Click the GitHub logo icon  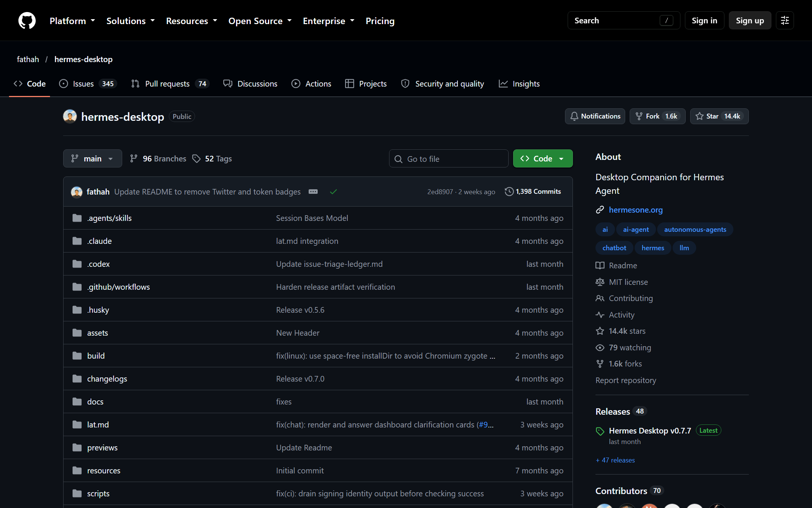pyautogui.click(x=27, y=20)
